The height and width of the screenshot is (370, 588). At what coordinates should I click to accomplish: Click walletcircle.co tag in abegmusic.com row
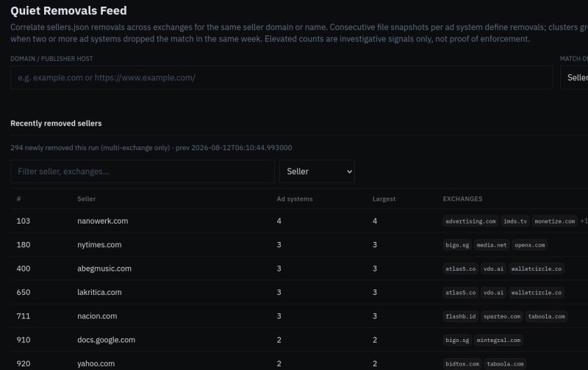pos(537,268)
